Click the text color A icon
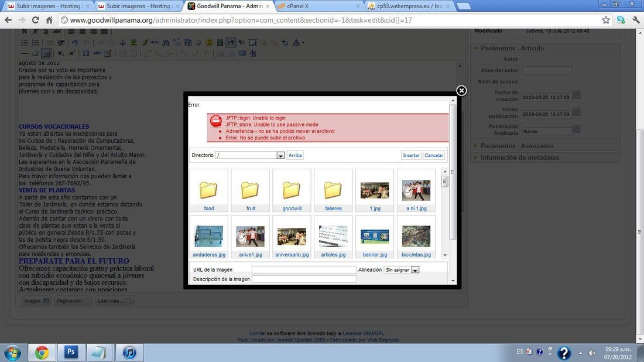 coord(296,42)
